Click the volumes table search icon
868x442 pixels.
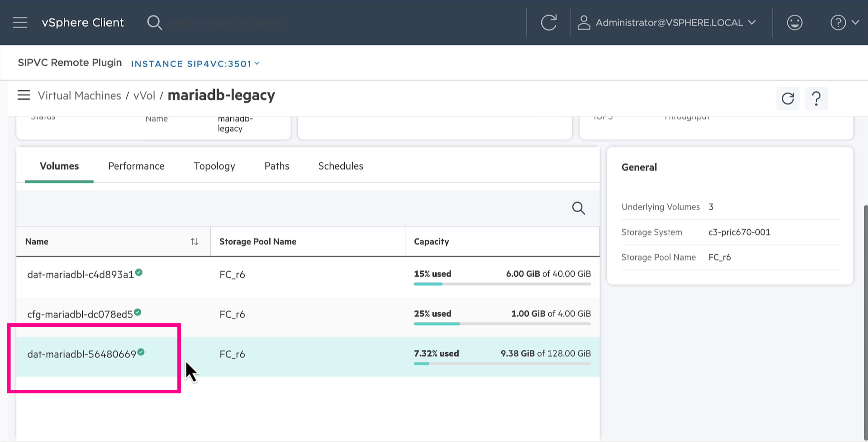click(579, 208)
